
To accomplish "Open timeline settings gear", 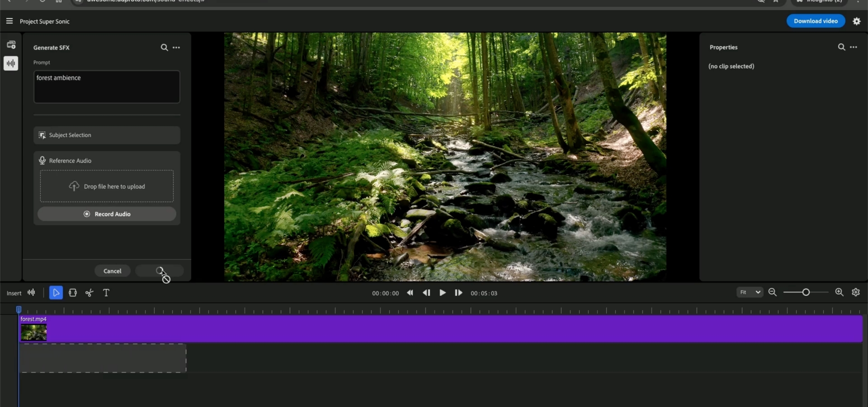I will pos(856,293).
